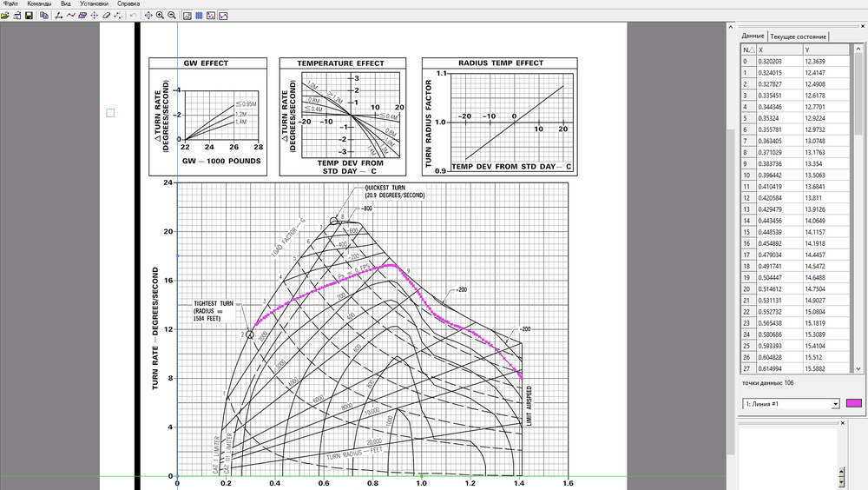868x490 pixels.
Task: Click the canvas vertical scrollbar up arrow
Action: click(x=731, y=27)
